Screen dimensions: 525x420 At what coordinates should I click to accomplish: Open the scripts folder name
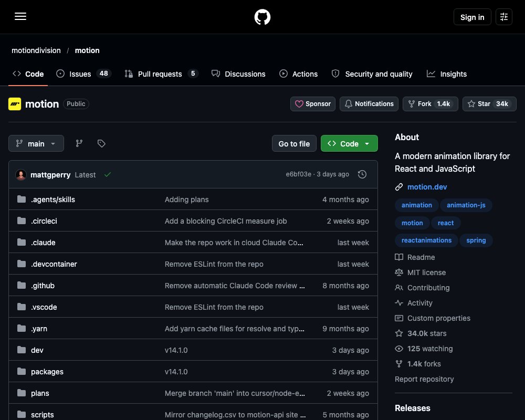tap(42, 415)
